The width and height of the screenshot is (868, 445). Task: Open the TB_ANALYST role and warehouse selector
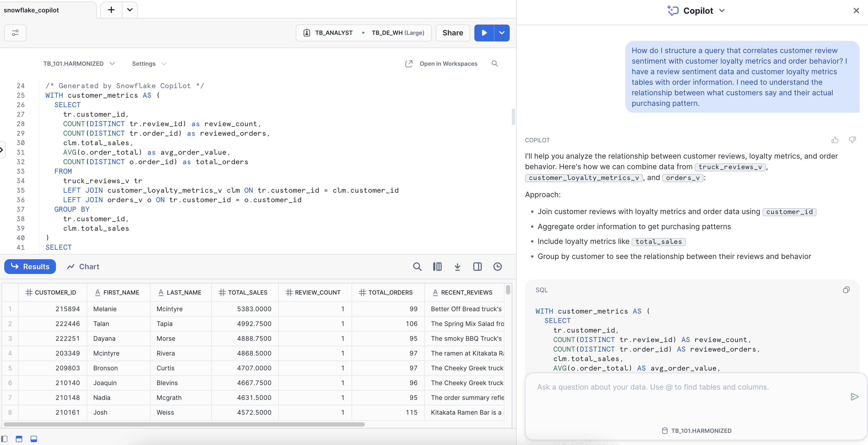pyautogui.click(x=363, y=33)
